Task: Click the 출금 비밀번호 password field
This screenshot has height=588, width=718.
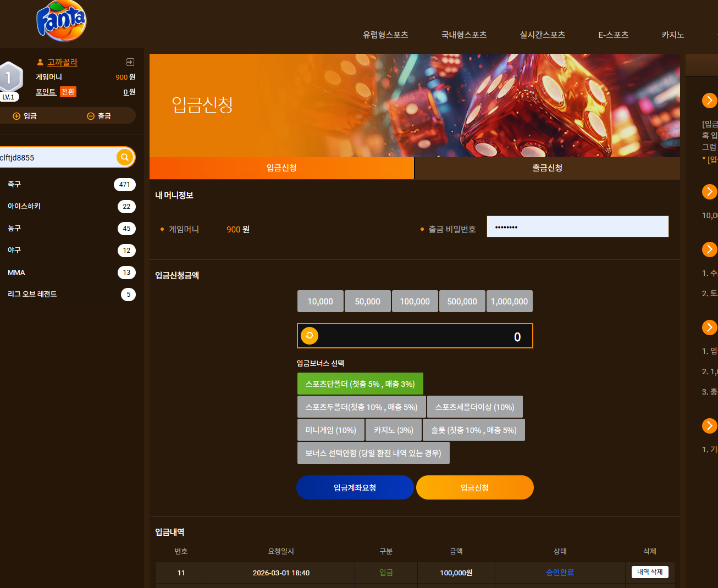Action: tap(578, 226)
